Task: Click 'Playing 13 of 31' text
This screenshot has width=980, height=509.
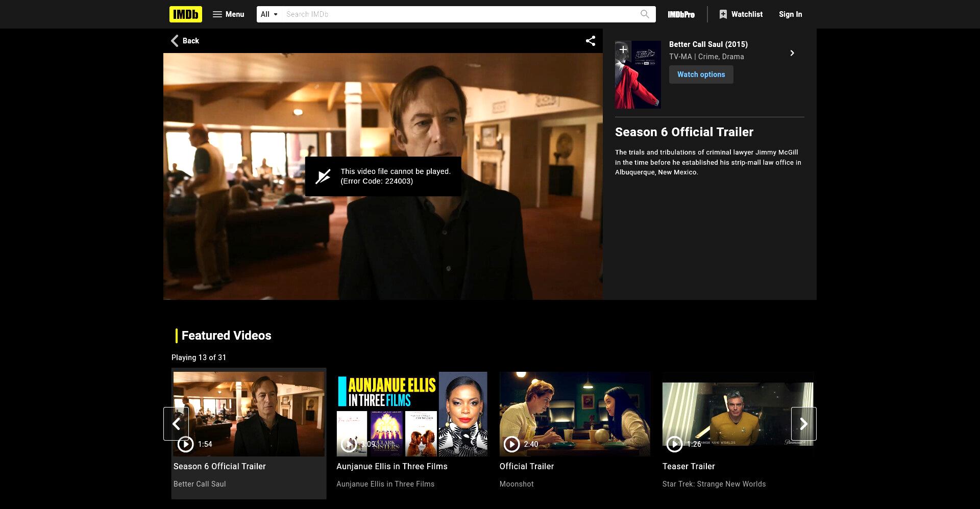Action: click(199, 358)
